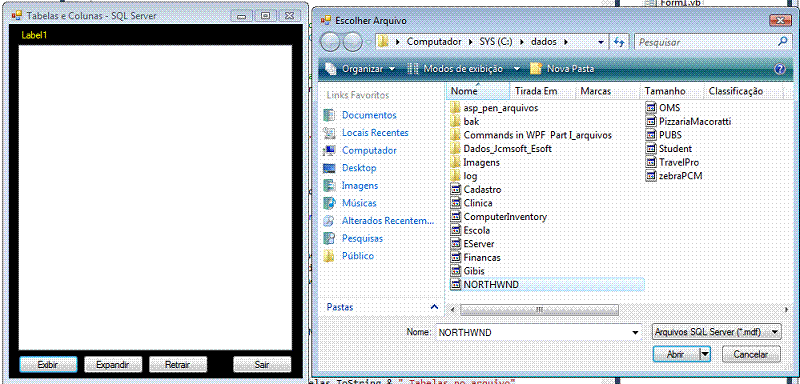The width and height of the screenshot is (800, 384).
Task: Select the PUBS database file icon
Action: pyautogui.click(x=651, y=135)
